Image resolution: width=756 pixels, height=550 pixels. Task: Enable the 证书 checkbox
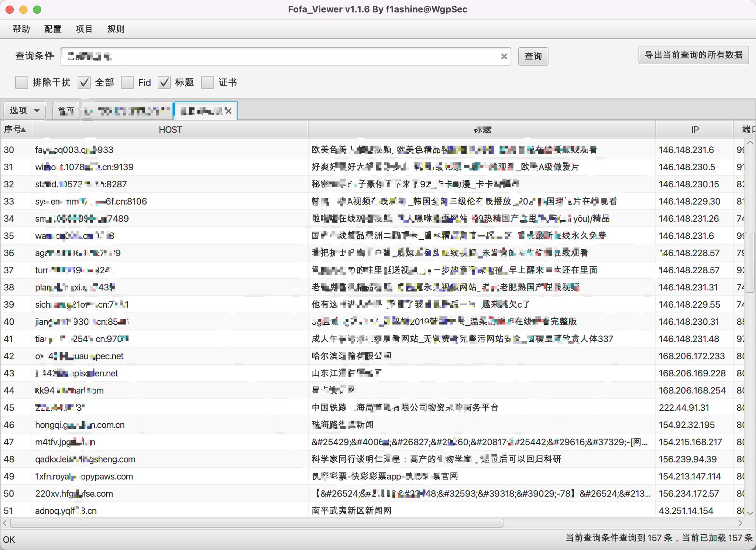207,82
